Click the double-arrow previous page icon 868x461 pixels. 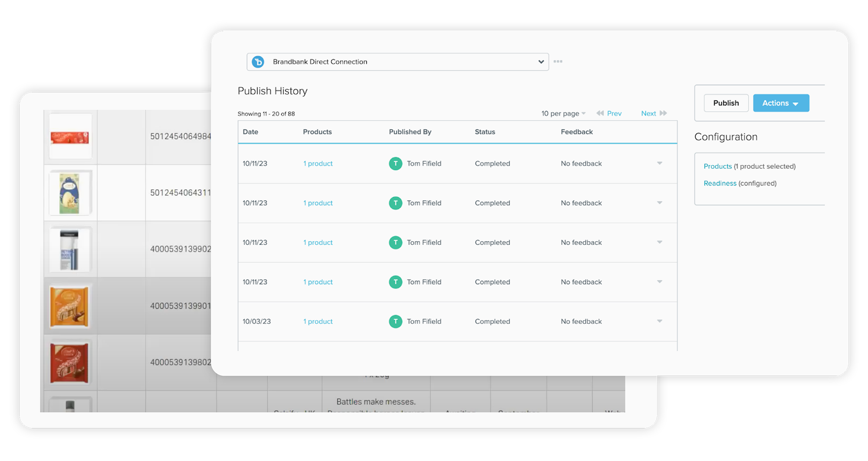point(600,113)
